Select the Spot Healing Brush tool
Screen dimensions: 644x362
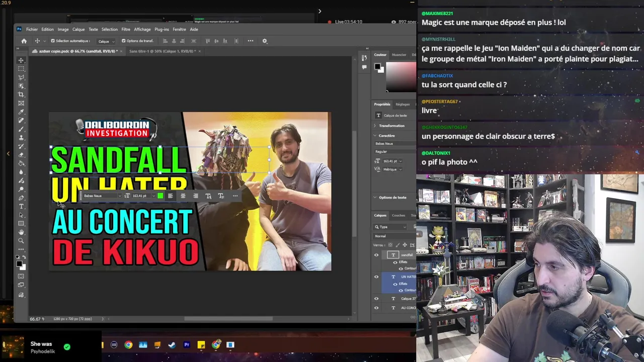(x=21, y=120)
